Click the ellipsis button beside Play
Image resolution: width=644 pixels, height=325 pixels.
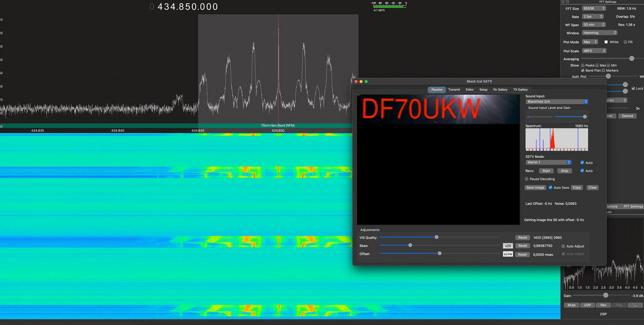coord(635,305)
